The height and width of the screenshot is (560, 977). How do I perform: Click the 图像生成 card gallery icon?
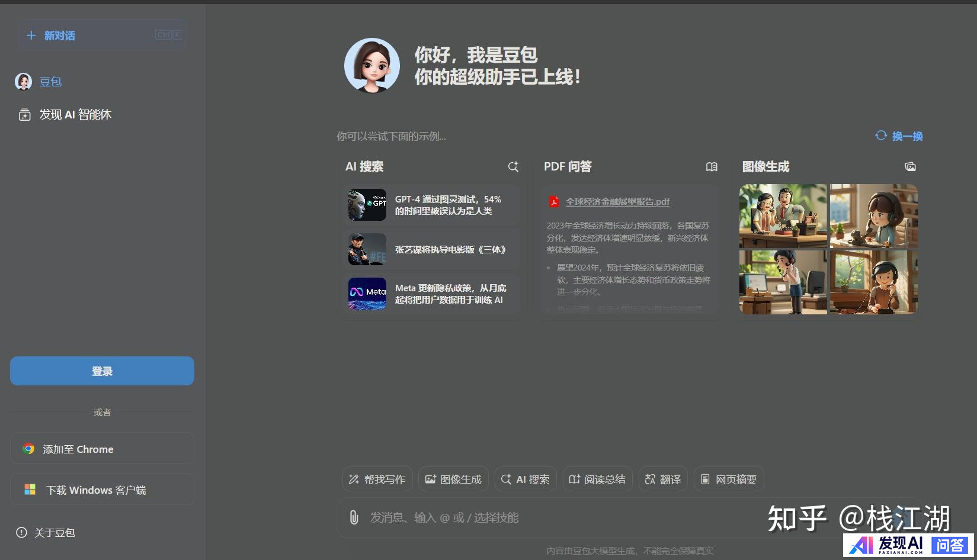pos(910,167)
